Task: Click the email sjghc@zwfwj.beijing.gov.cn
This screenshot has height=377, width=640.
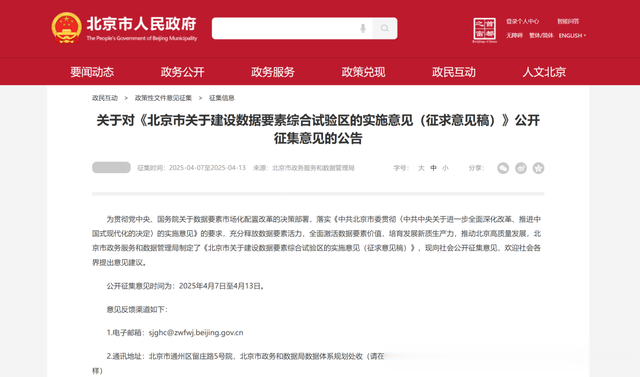Action: pyautogui.click(x=196, y=333)
